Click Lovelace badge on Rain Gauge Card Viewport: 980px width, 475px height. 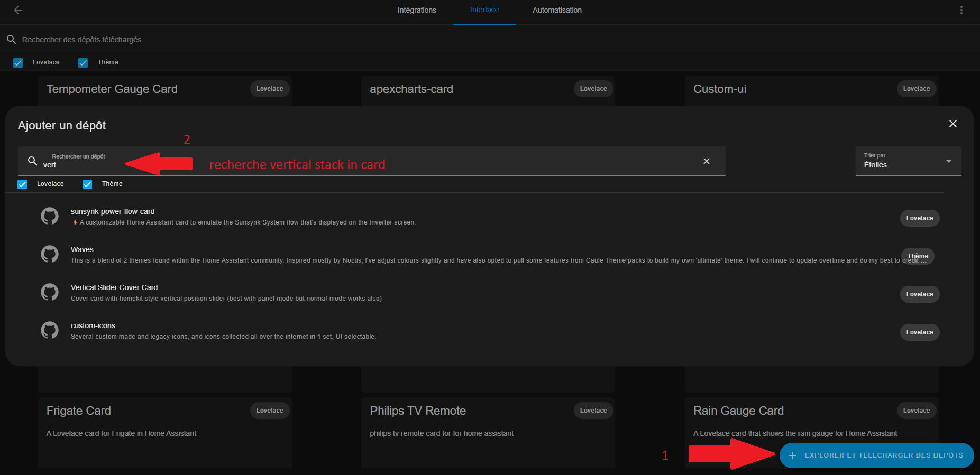pyautogui.click(x=917, y=411)
